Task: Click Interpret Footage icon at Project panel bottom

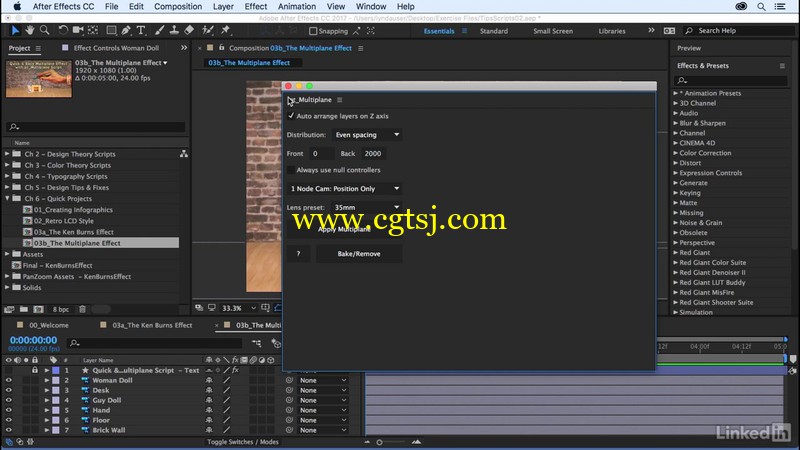Action: (9, 309)
